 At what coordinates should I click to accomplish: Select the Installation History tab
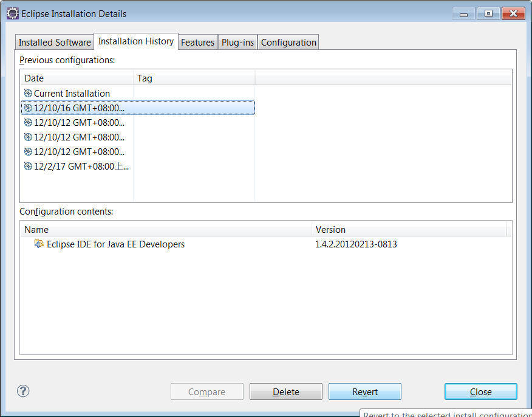pos(135,41)
